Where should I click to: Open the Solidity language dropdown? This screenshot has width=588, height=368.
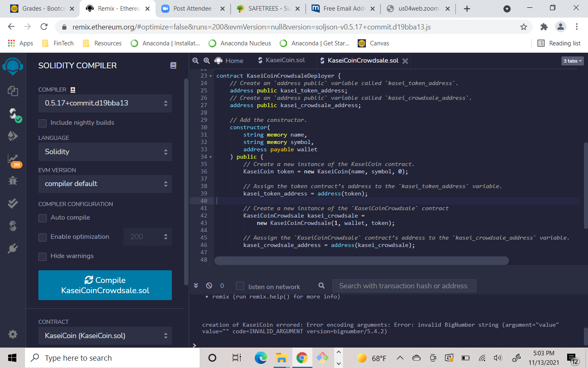tap(105, 152)
